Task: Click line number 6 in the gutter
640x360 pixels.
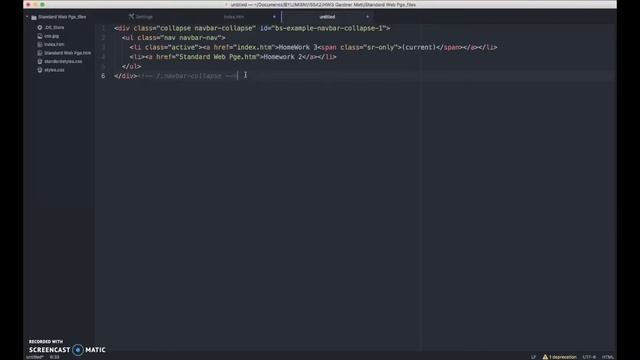Action: (x=103, y=76)
